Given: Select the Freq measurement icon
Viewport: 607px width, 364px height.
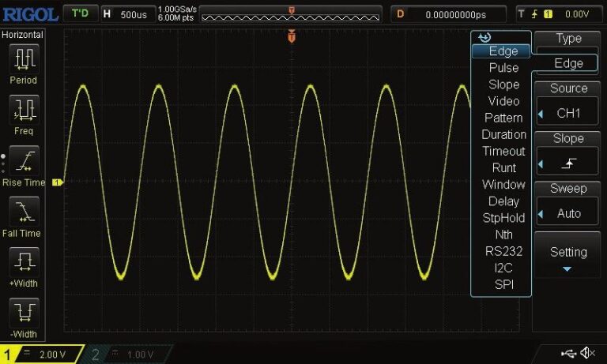Looking at the screenshot, I should point(23,109).
